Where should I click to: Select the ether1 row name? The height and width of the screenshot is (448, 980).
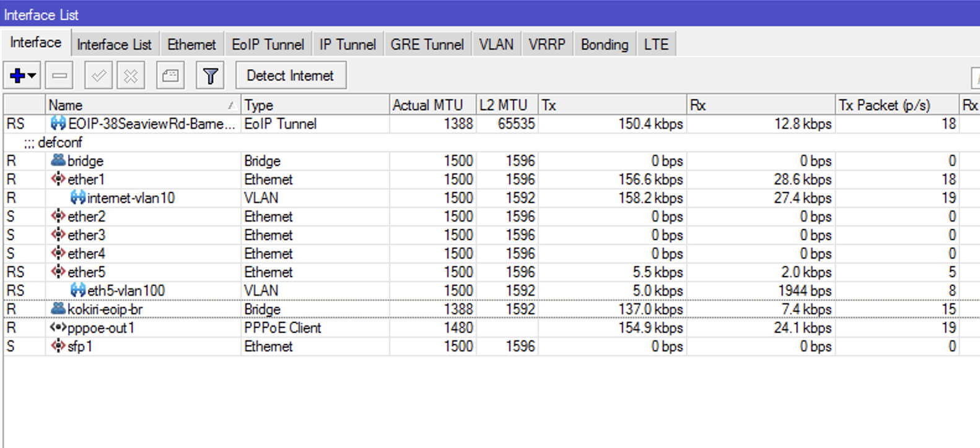[x=86, y=179]
